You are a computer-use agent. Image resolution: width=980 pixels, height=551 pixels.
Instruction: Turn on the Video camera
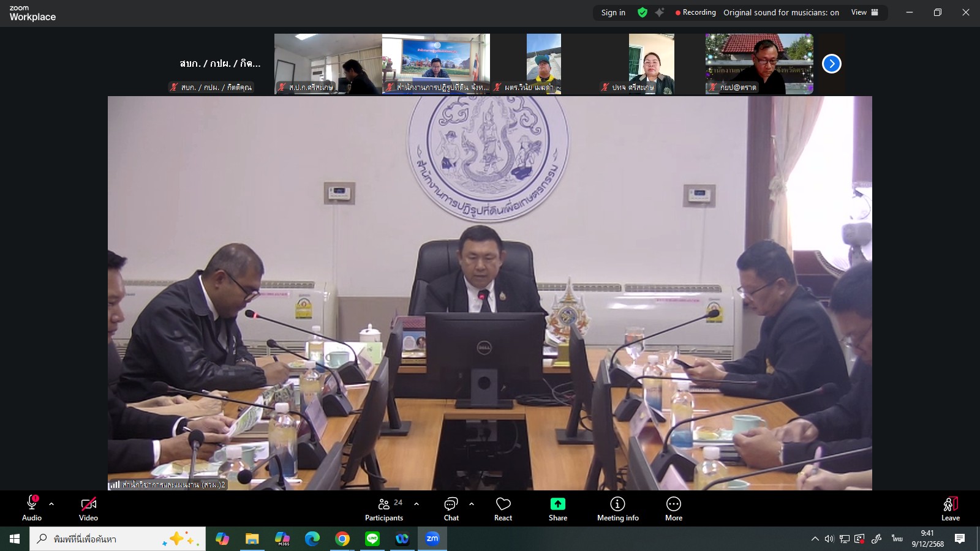coord(88,509)
